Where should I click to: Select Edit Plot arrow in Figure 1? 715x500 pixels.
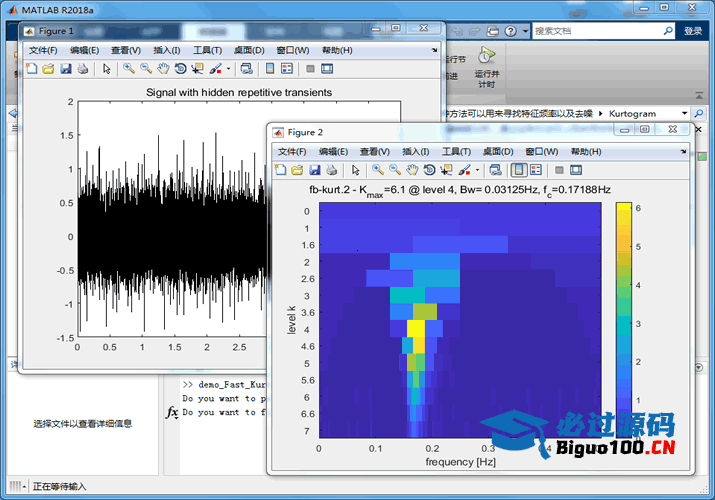pyautogui.click(x=107, y=69)
